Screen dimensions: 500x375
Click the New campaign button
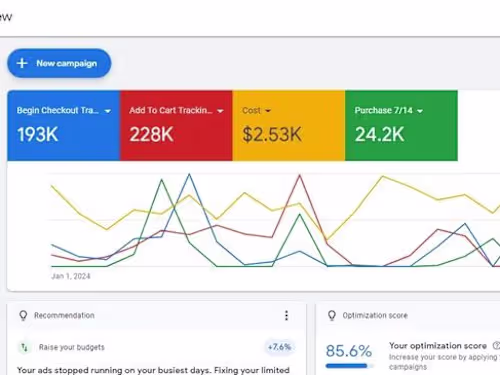click(59, 63)
